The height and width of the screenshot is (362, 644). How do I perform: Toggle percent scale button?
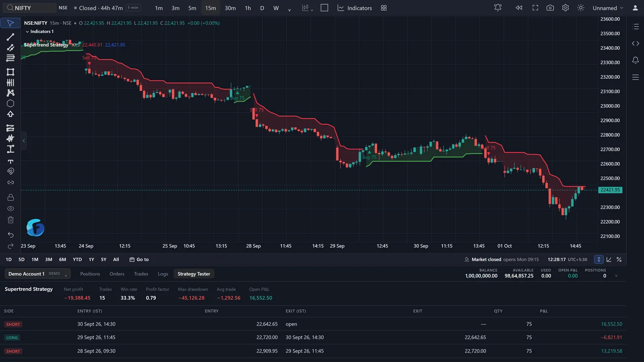(x=619, y=259)
